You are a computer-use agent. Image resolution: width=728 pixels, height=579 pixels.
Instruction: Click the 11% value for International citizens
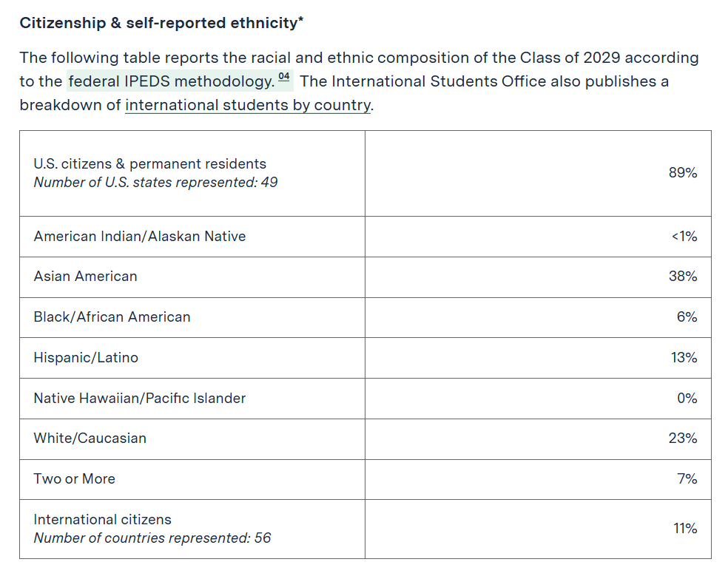[684, 529]
